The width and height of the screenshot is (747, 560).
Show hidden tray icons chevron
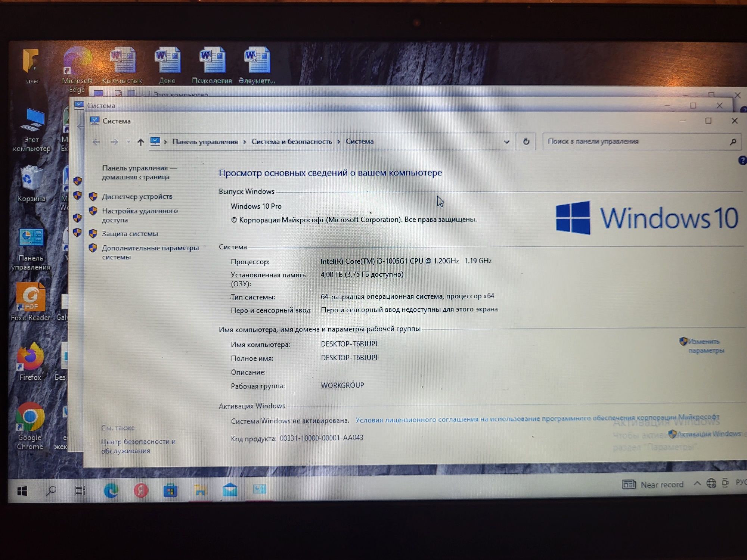pos(697,484)
